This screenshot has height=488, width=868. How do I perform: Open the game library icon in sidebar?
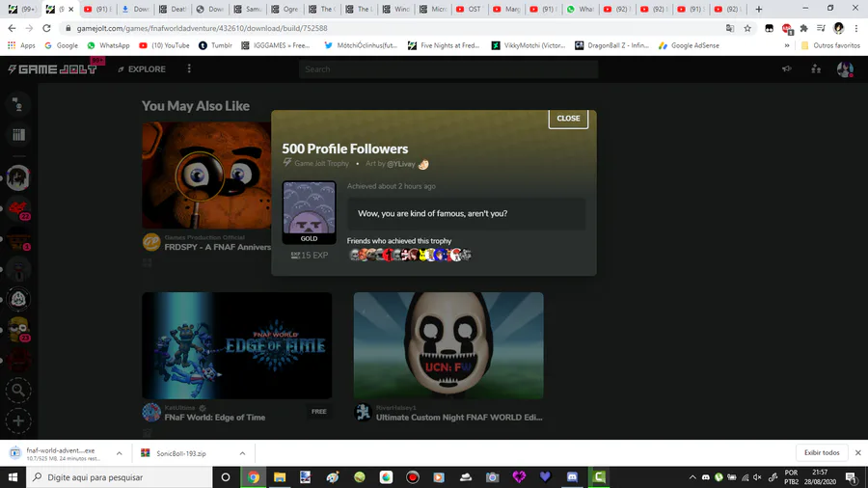point(18,134)
